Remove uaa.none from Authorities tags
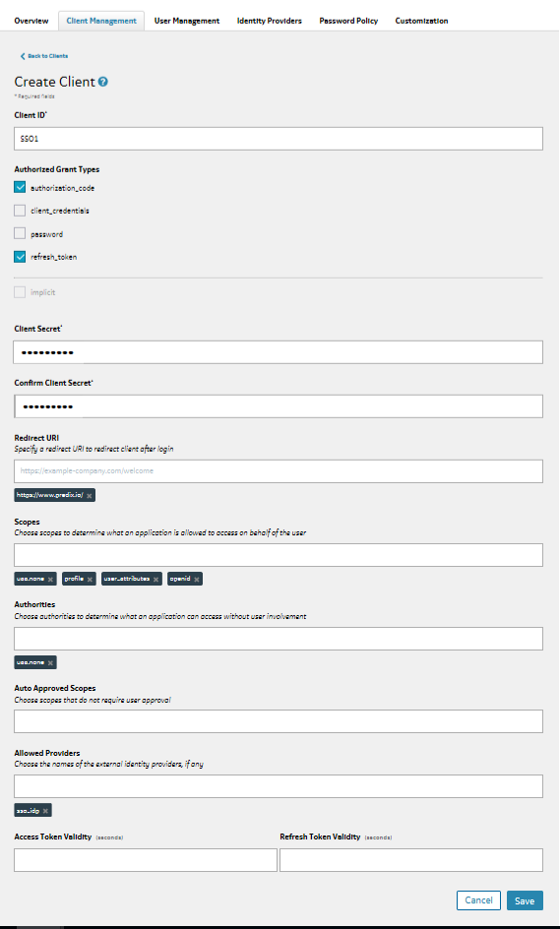 [51, 663]
